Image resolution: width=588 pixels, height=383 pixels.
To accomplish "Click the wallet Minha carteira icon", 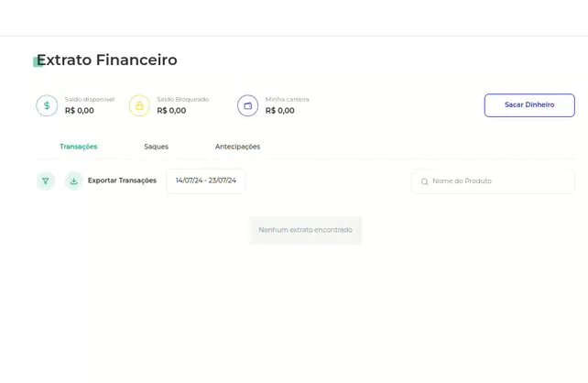I will tap(247, 105).
